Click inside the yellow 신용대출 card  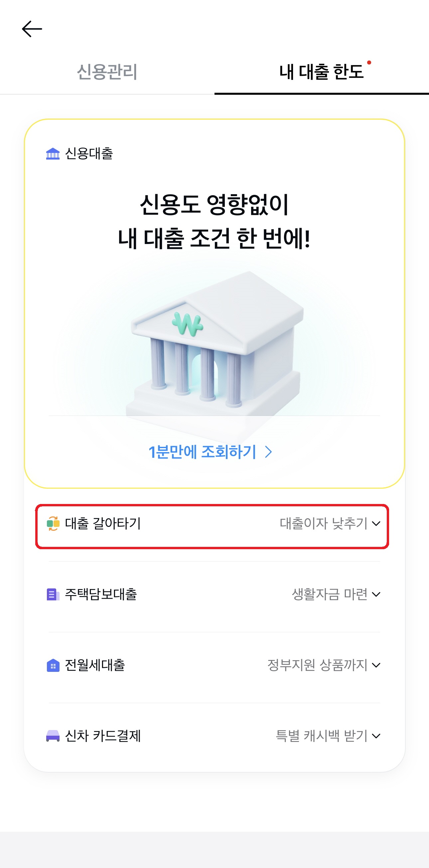(214, 236)
